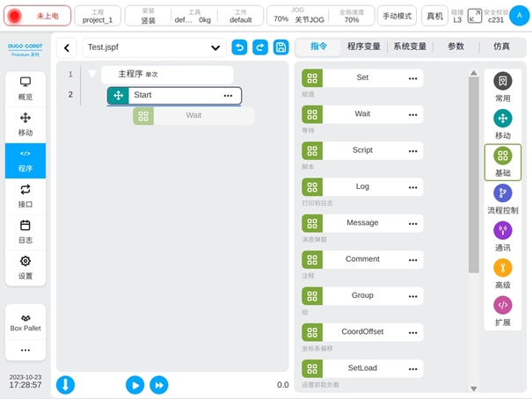The image size is (532, 399).
Task: Select the 通讯 communication category icon
Action: [502, 231]
